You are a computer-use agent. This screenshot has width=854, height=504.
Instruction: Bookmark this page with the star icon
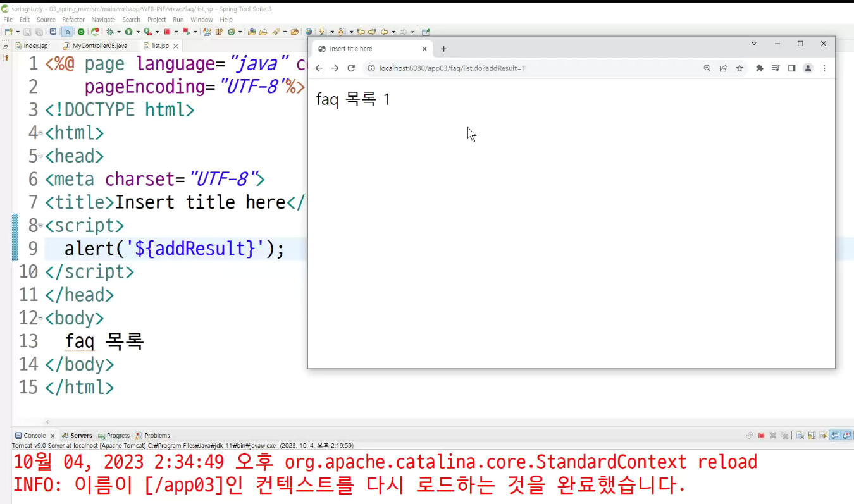(740, 68)
